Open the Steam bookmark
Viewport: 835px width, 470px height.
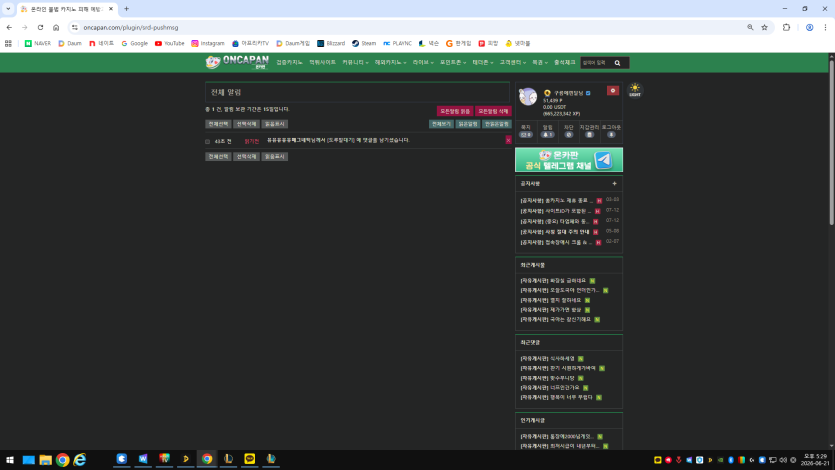tap(364, 43)
